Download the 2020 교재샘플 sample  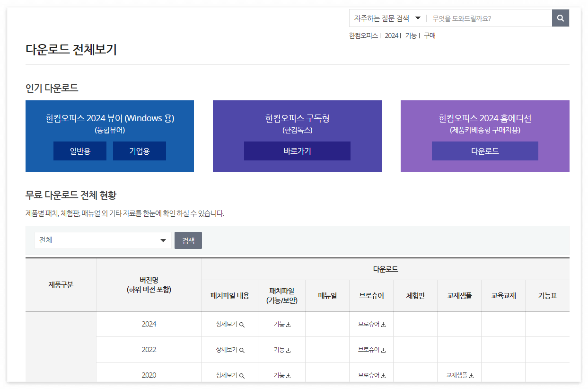point(459,375)
